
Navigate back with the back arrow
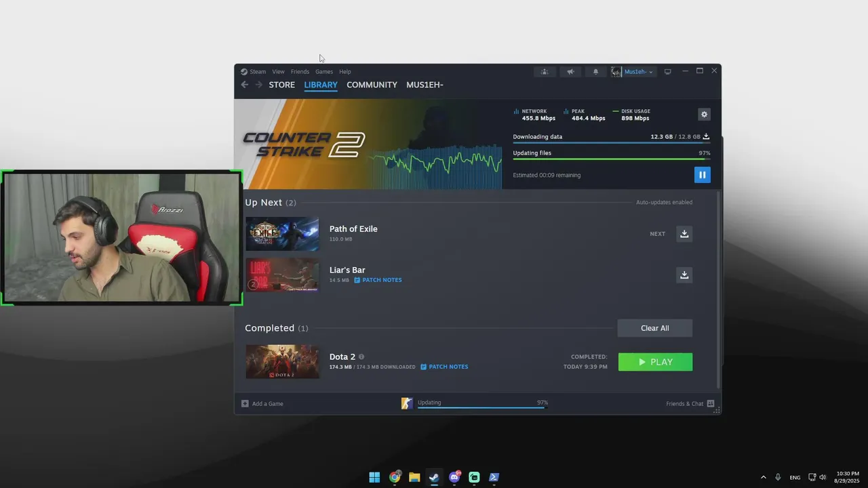245,85
